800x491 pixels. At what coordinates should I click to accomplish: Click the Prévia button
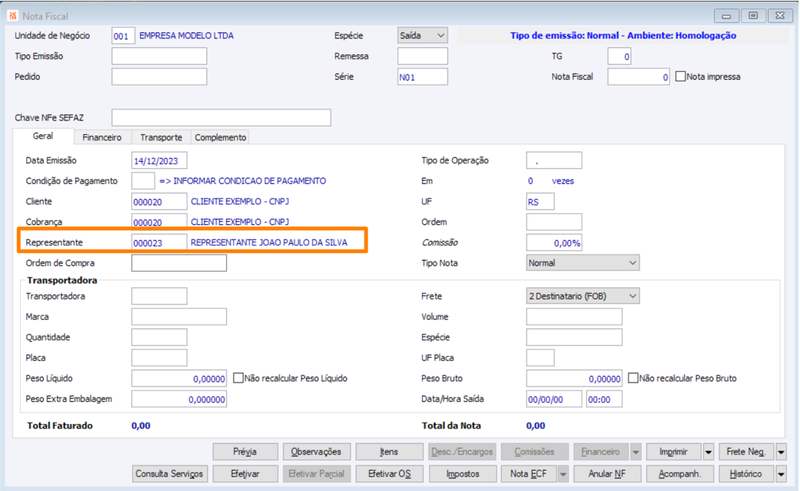click(245, 452)
